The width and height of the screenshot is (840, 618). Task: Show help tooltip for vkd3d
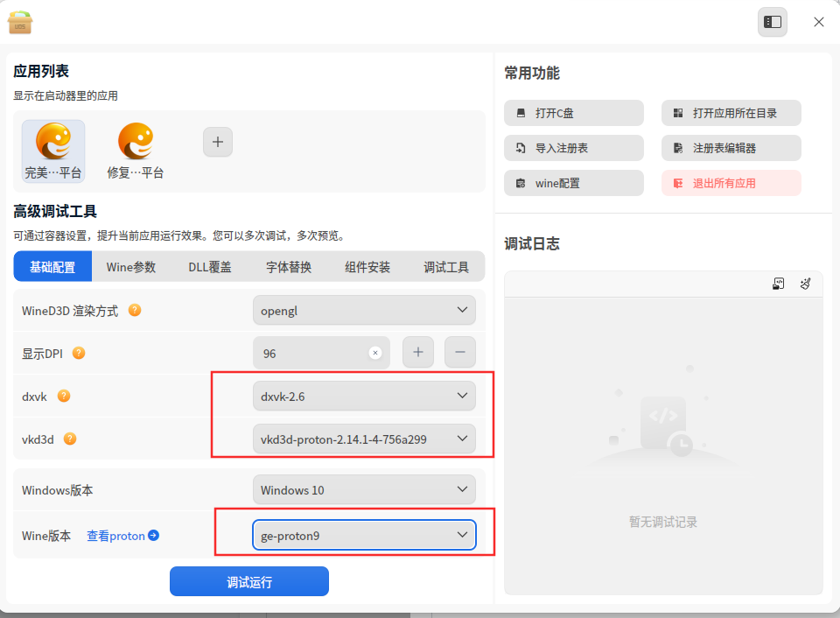[70, 439]
